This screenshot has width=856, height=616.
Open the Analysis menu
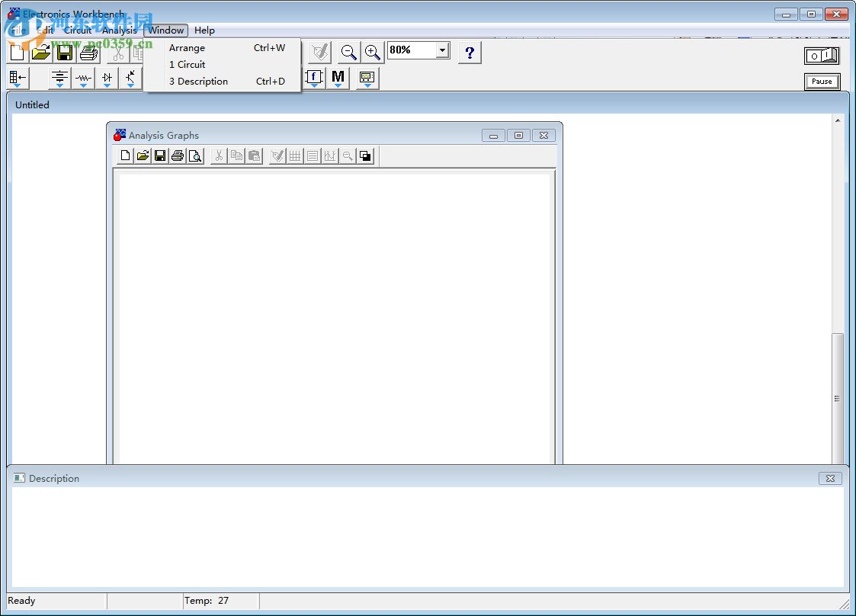tap(119, 30)
